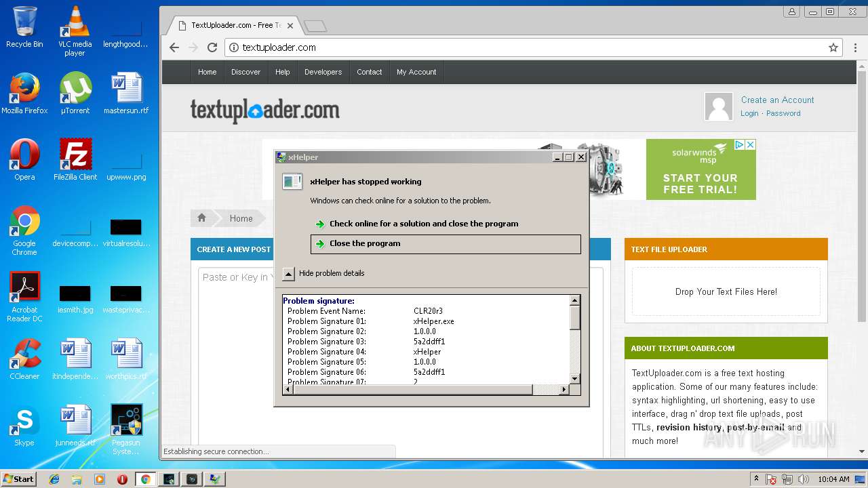Click the active Chrome taskbar button
The width and height of the screenshot is (868, 488).
click(145, 479)
